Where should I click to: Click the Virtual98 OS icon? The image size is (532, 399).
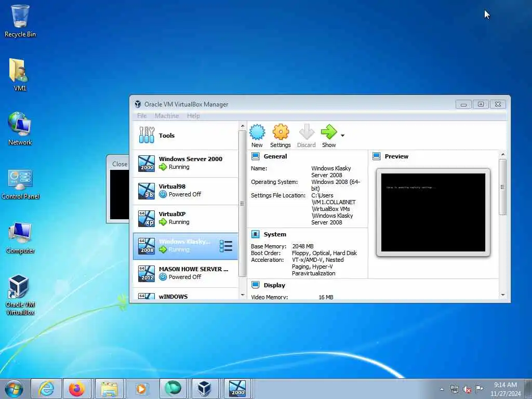tap(147, 191)
